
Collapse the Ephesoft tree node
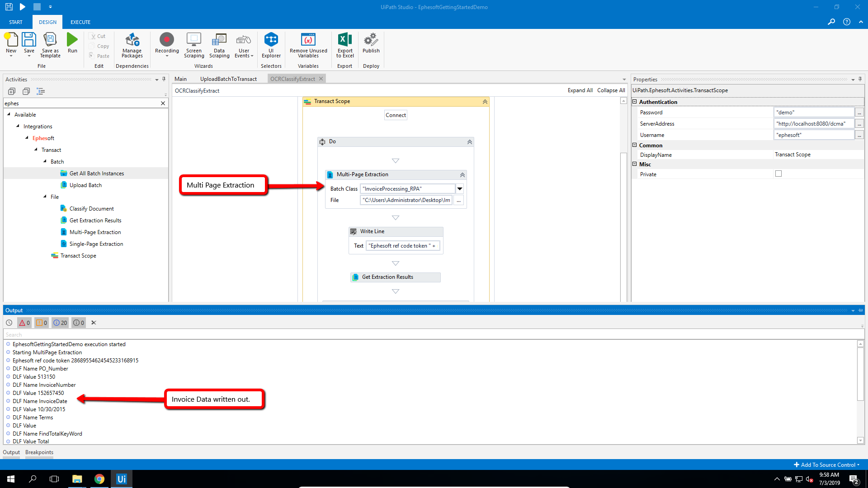27,138
